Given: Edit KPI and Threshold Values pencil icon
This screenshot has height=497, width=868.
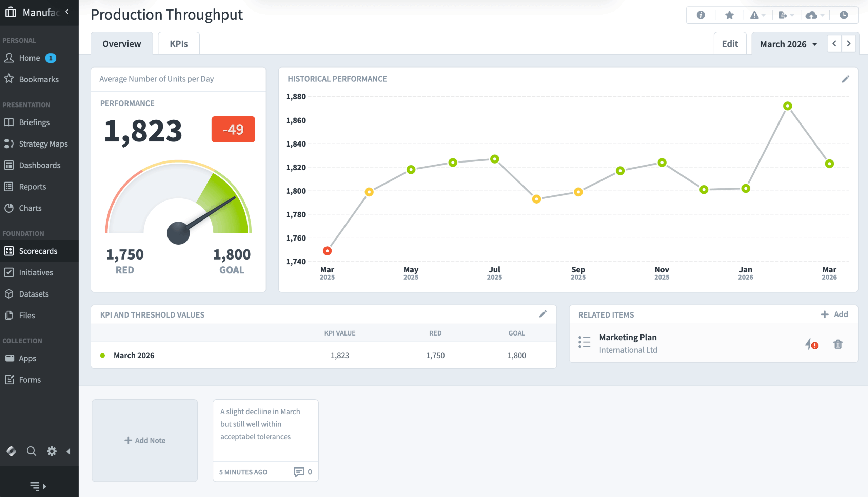Looking at the screenshot, I should click(542, 314).
